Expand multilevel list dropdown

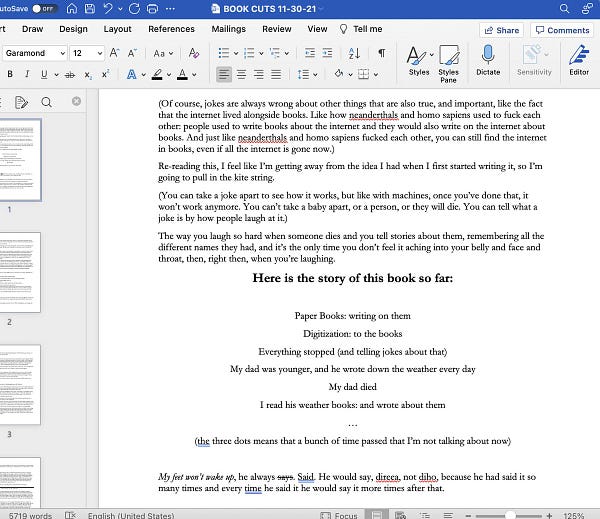tap(287, 54)
